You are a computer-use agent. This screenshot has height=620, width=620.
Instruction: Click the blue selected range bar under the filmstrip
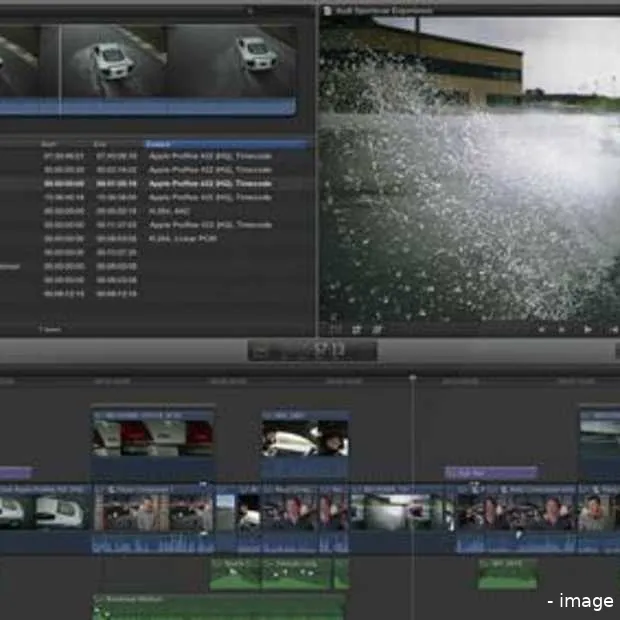point(148,107)
